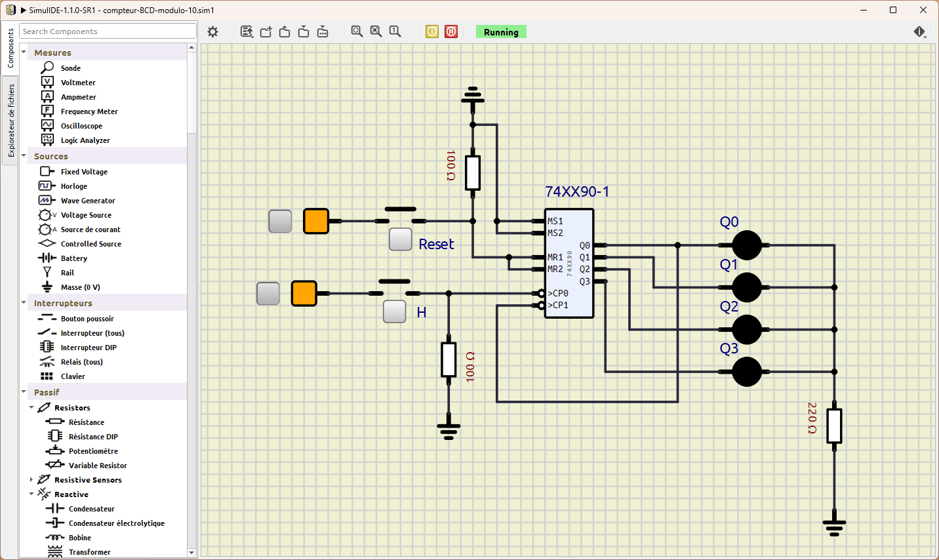
Task: Open the settings gear in toolbar
Action: 212,31
